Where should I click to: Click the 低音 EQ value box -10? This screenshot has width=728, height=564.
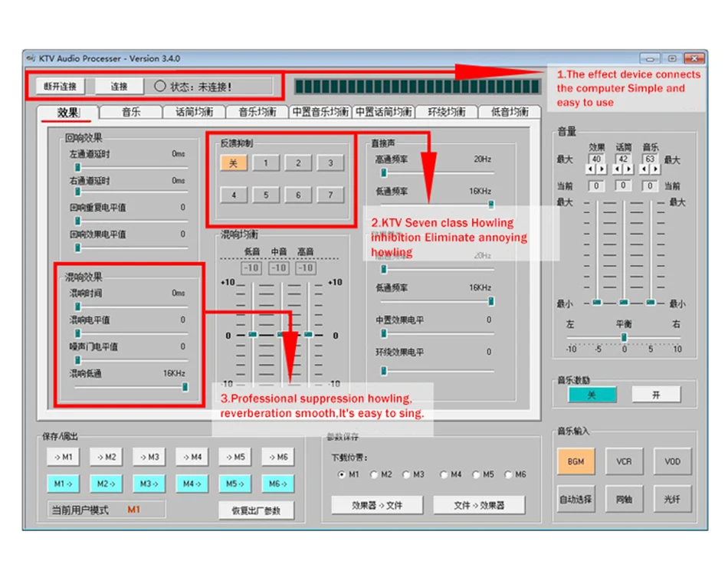point(251,268)
